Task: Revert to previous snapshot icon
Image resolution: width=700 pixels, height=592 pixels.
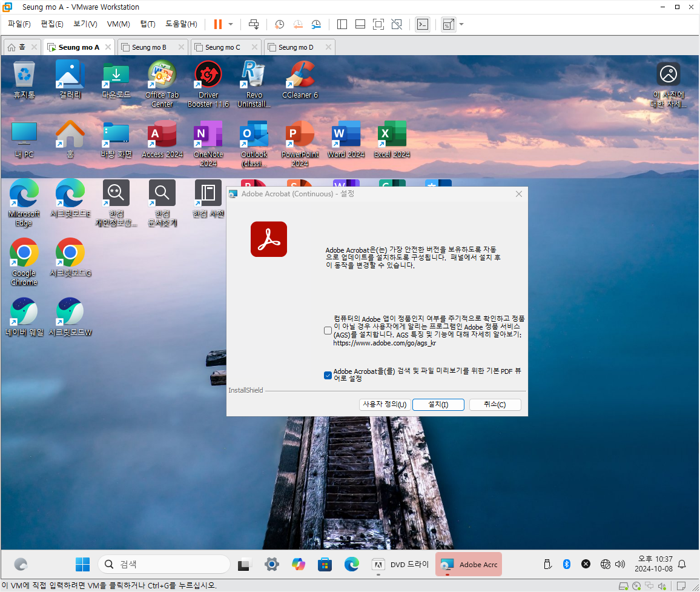Action: [298, 24]
